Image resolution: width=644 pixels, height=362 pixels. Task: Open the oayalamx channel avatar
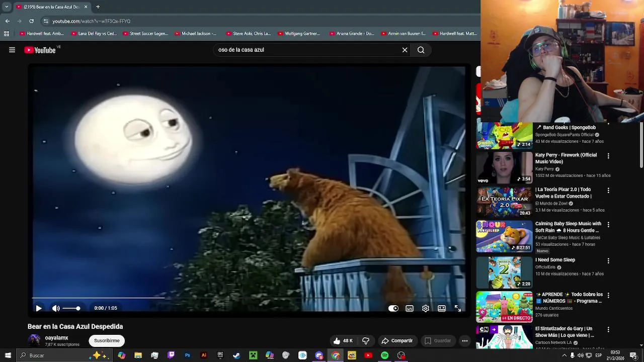[x=34, y=340]
